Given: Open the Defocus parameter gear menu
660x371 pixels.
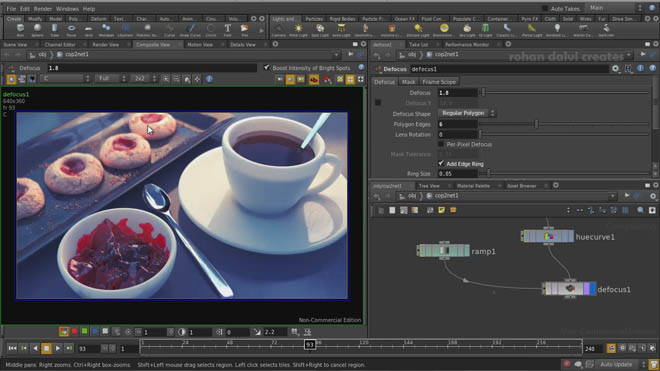Looking at the screenshot, I should tap(615, 69).
